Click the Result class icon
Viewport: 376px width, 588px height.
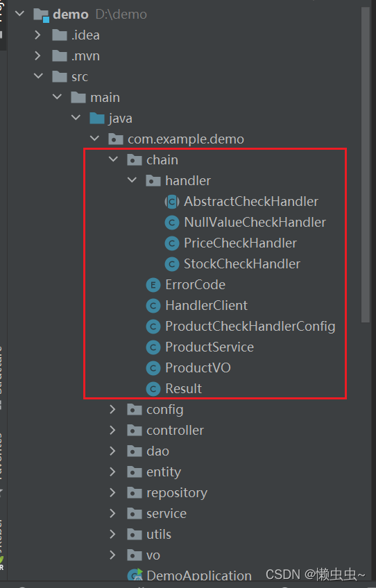tap(153, 389)
